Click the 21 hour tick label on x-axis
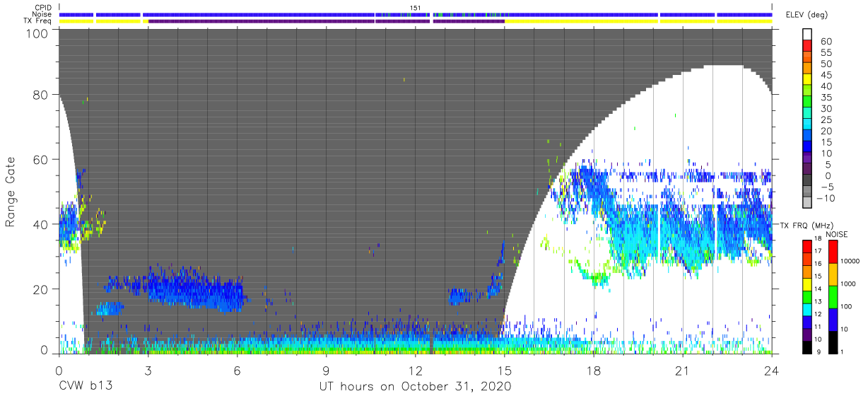 pos(682,371)
